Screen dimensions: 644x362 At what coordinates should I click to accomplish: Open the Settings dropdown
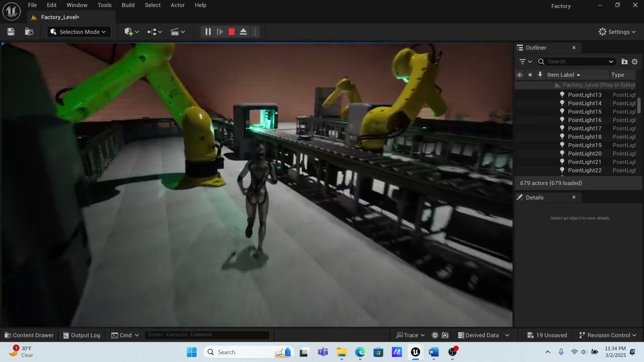coord(617,32)
